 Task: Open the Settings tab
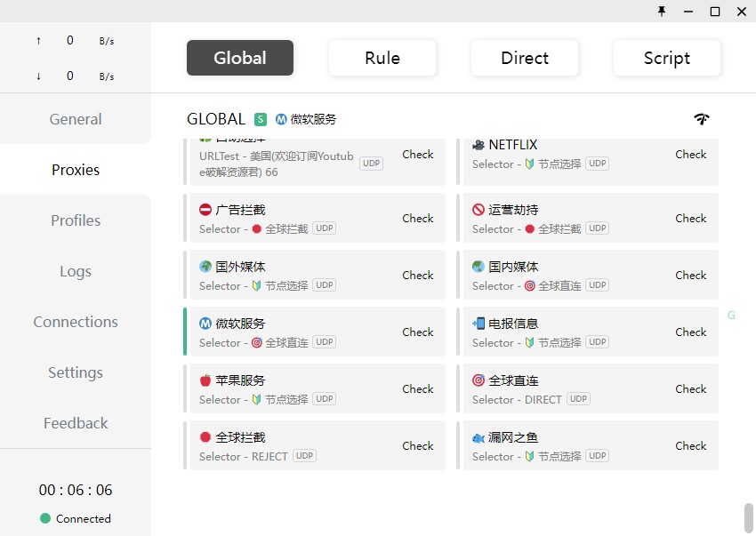pos(76,372)
